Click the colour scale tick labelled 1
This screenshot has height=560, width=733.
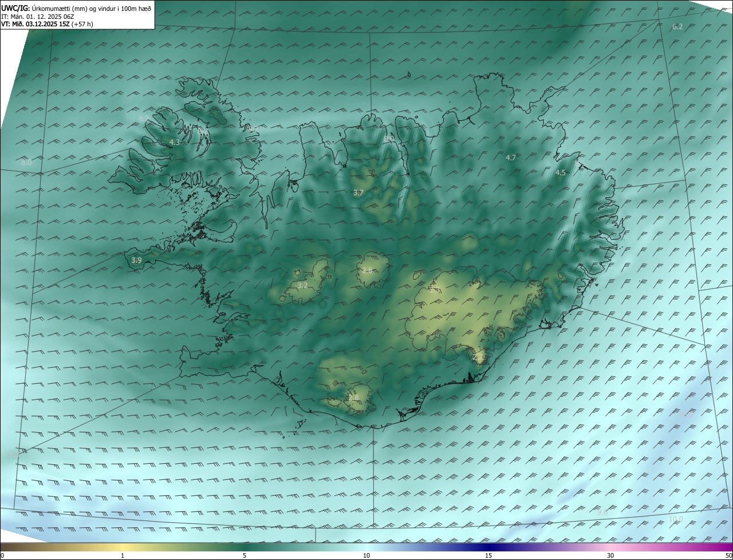click(x=123, y=555)
